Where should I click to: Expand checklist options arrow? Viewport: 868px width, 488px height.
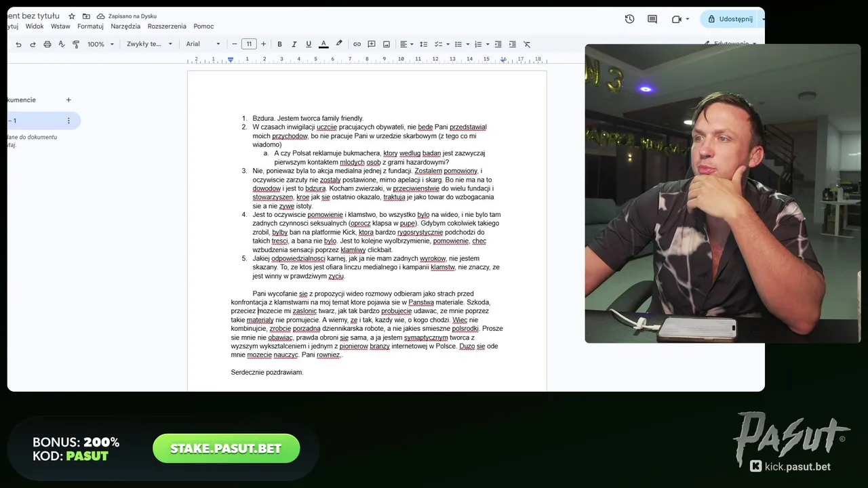(448, 44)
